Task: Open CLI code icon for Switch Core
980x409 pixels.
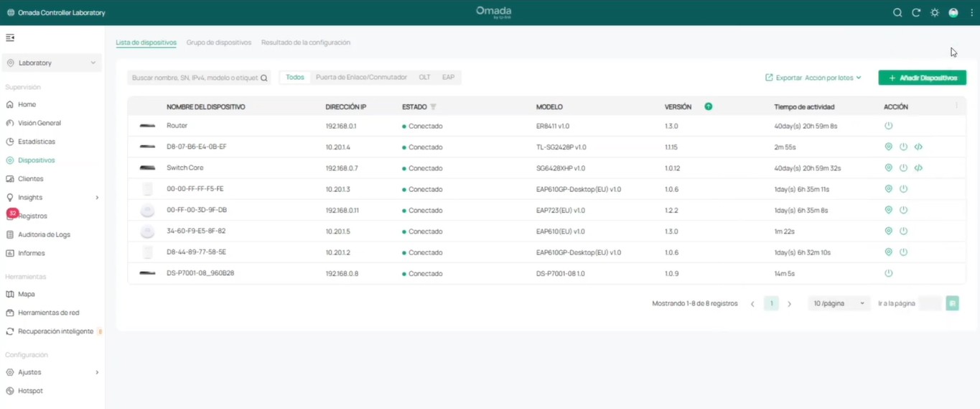Action: tap(918, 167)
